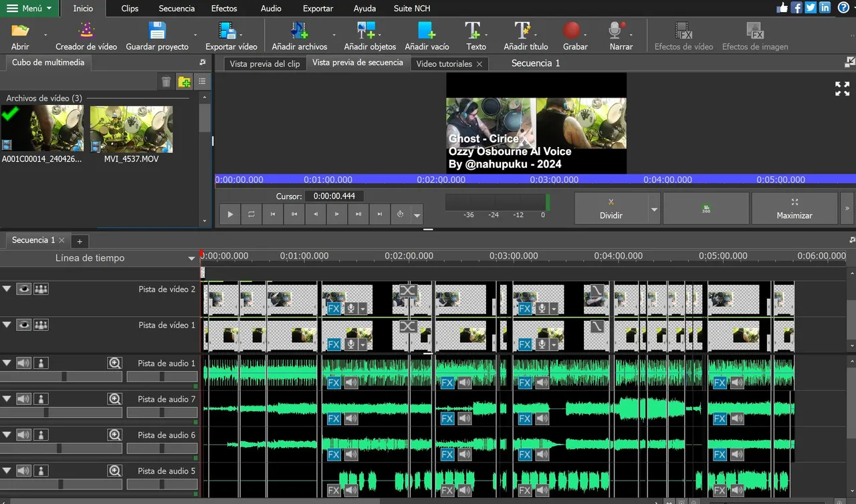
Task: Add a new sequence with the + tab
Action: pos(80,241)
